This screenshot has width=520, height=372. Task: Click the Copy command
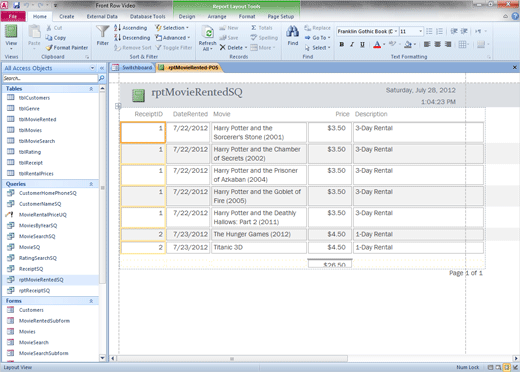(56, 38)
